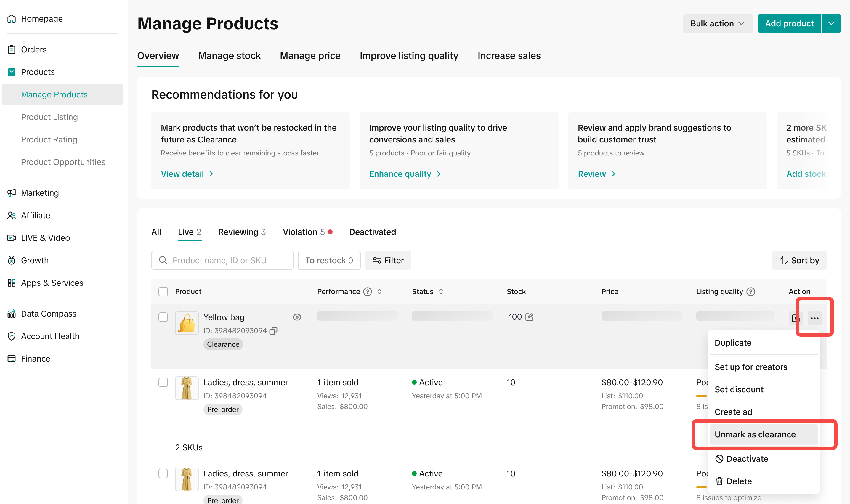Screen dimensions: 850x504
Task: Expand the Bulk action dropdown
Action: [x=718, y=23]
